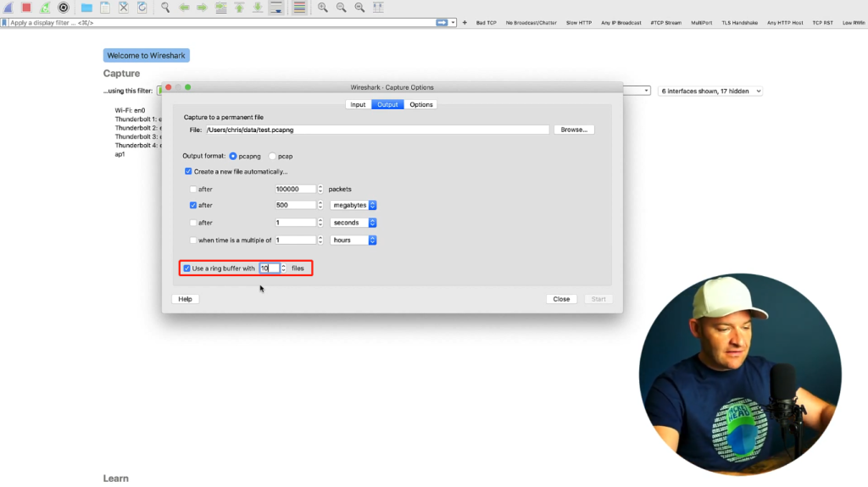Reload the capture file icon
The width and height of the screenshot is (868, 487).
142,7
